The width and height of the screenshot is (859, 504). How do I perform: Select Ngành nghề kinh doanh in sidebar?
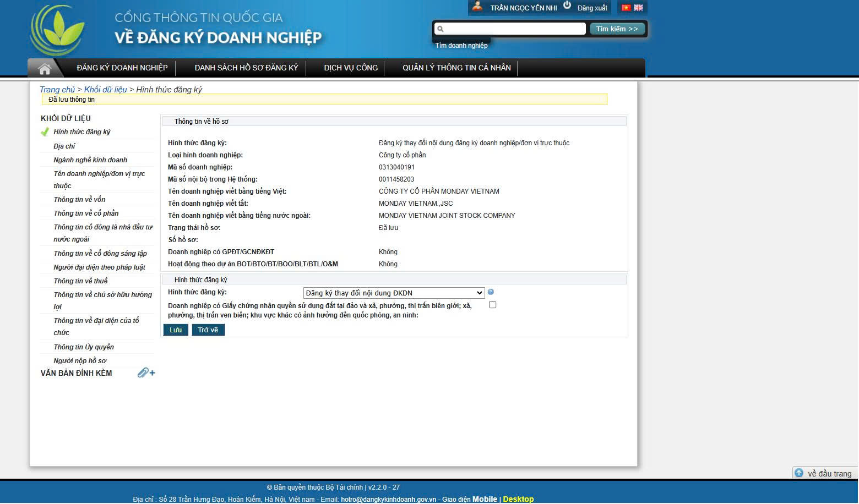click(90, 160)
